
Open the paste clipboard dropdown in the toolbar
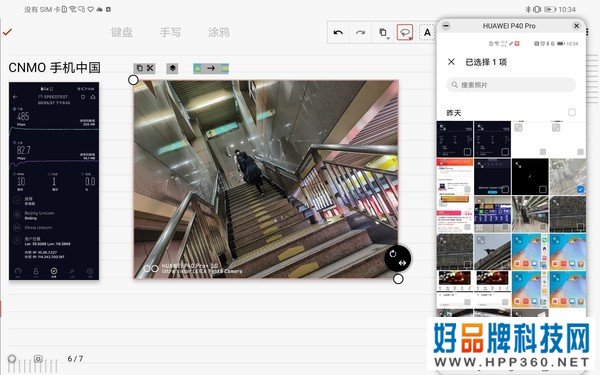[x=383, y=33]
